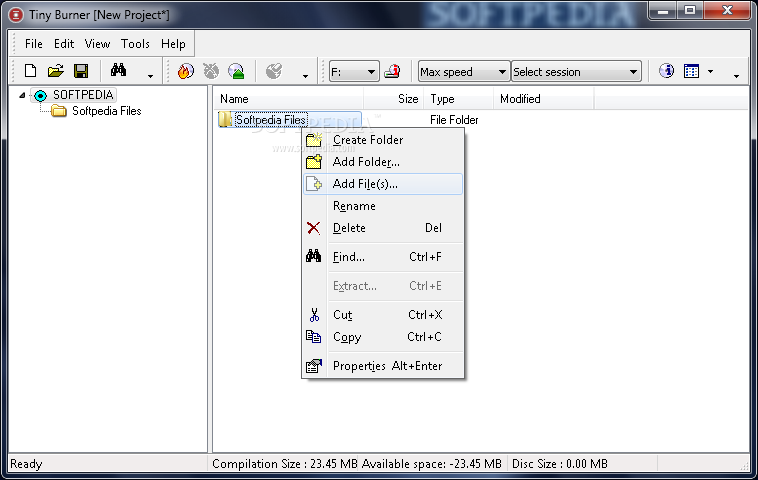
Task: Open the Help menu
Action: [173, 44]
